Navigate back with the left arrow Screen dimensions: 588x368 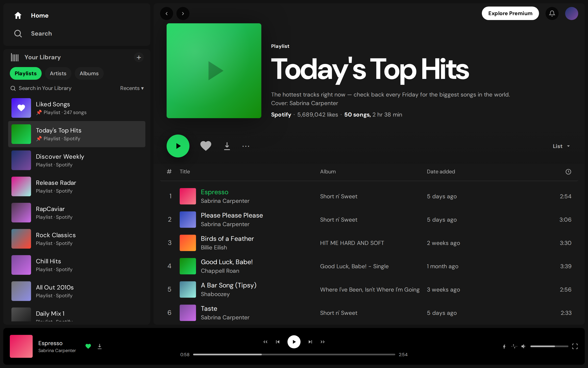166,13
